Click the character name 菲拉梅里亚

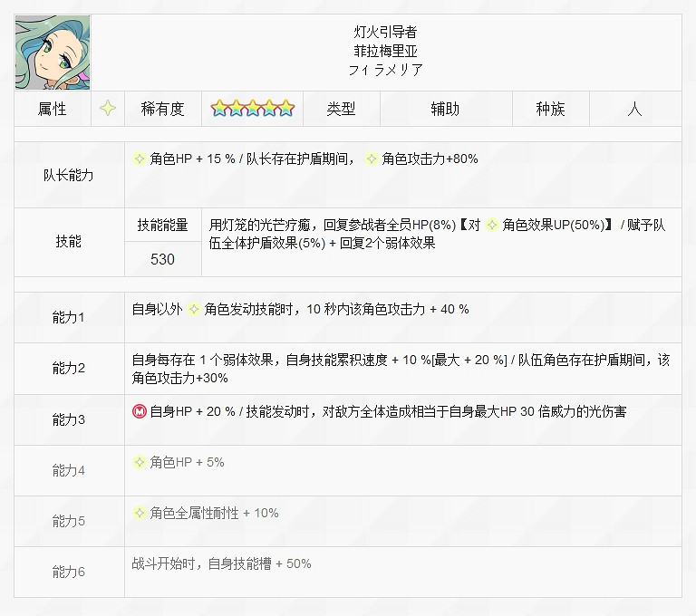pos(385,51)
